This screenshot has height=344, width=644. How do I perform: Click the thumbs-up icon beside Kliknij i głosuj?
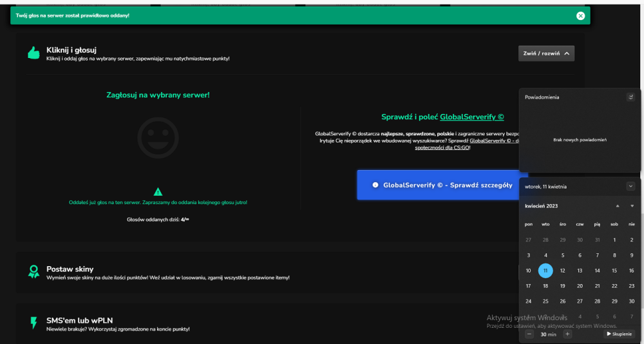pyautogui.click(x=33, y=53)
